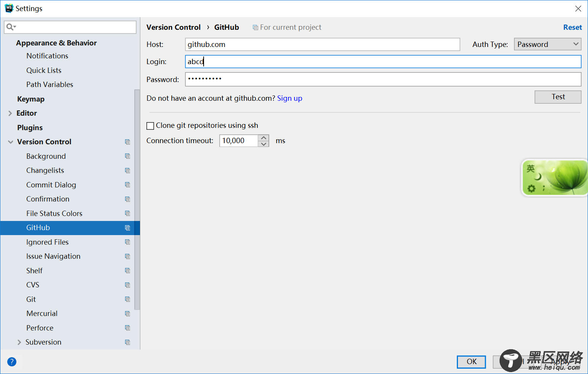
Task: Click project-level icon beside Issue Navigation row
Action: [x=128, y=256]
